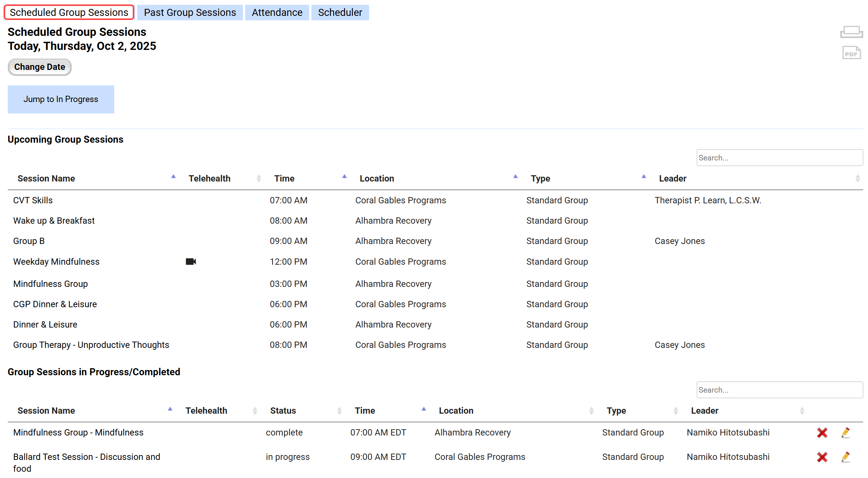Sort in-progress sessions by Status
The image size is (868, 478).
pos(283,411)
